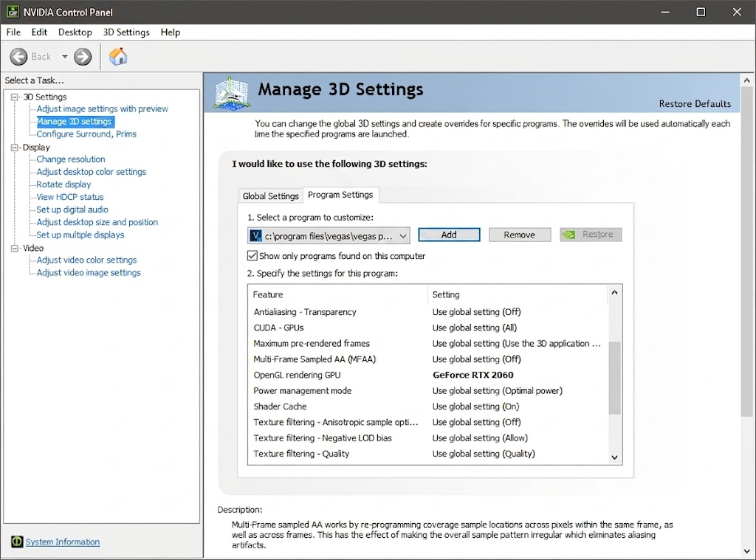
Task: Select Manage 3D settings tree item
Action: coord(75,122)
